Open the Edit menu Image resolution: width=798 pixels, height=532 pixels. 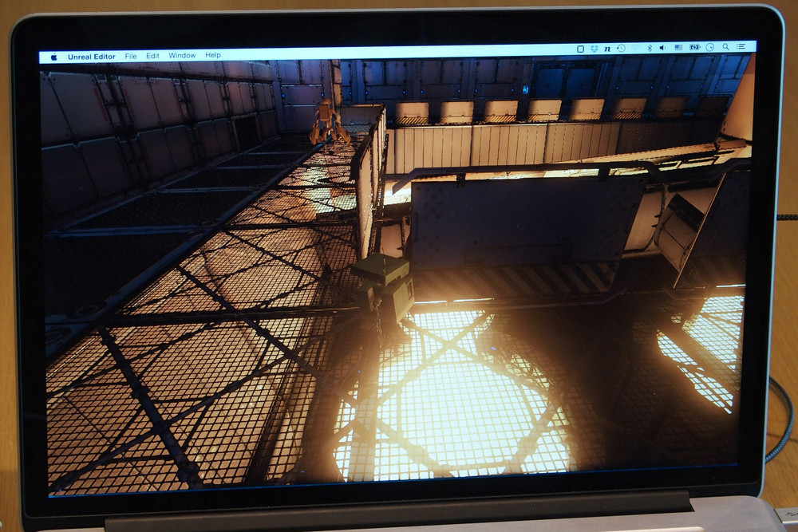[152, 56]
